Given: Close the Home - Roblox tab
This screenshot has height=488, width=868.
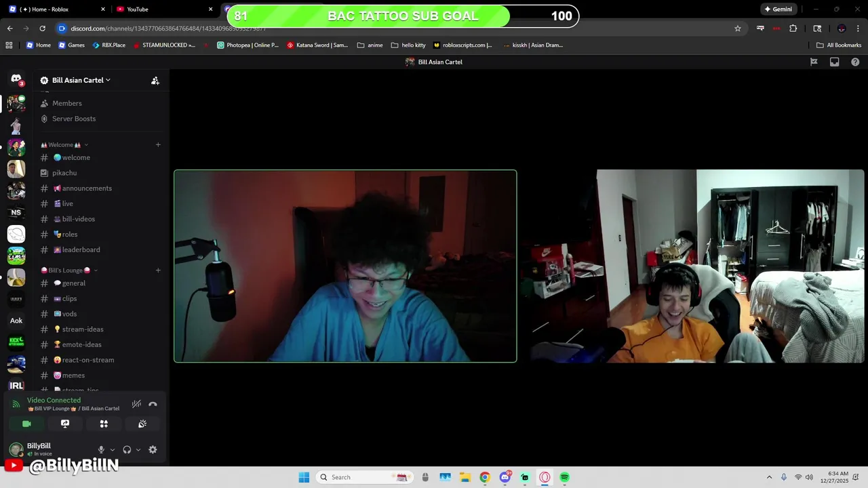Looking at the screenshot, I should point(103,9).
